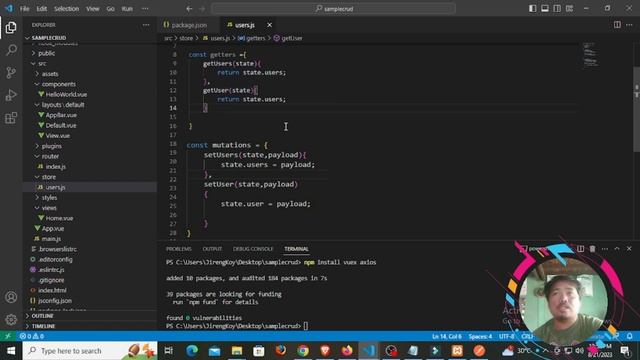This screenshot has width=640, height=360.
Task: Open the File menu
Action: (24, 9)
